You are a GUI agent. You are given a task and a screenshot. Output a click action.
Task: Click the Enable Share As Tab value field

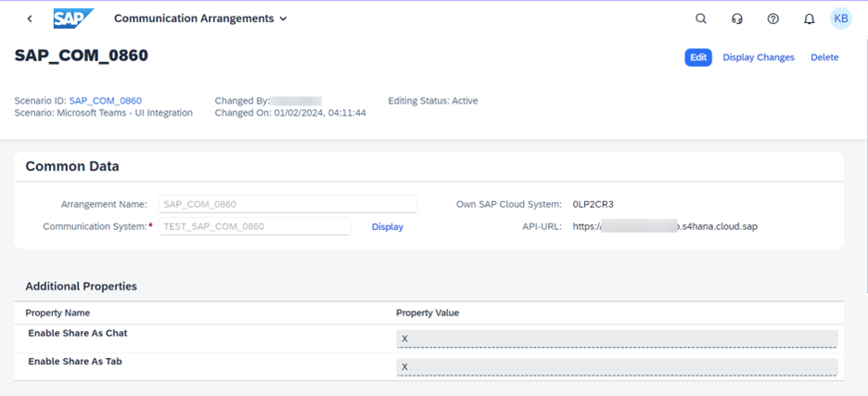(617, 366)
